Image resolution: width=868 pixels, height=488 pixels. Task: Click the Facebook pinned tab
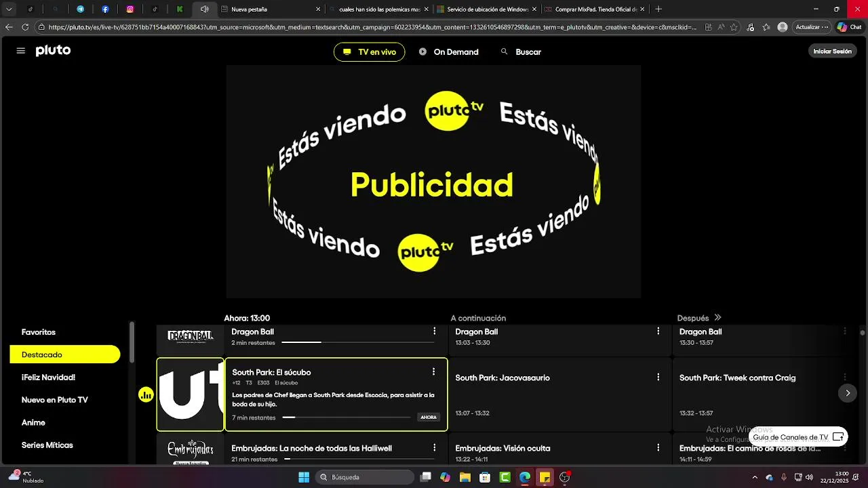click(x=105, y=9)
